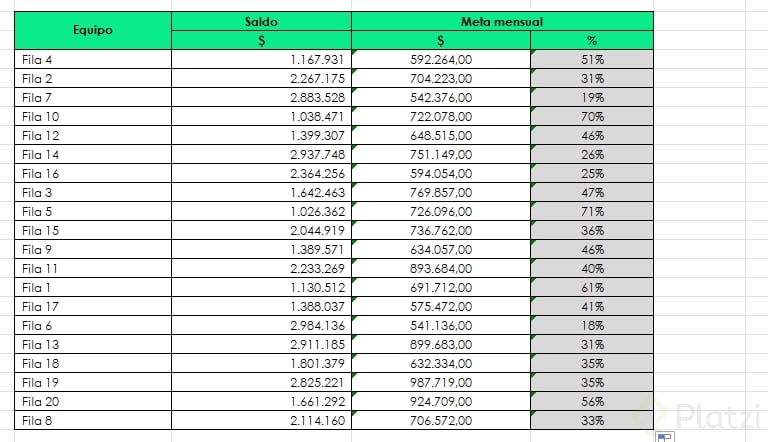Select the Fila 20 row label
The image size is (768, 442).
93,401
